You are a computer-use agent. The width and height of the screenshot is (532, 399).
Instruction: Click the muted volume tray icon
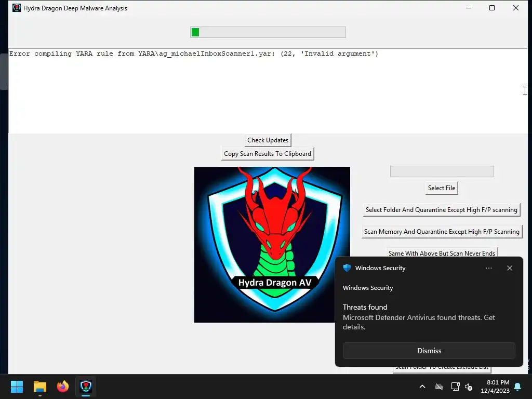(469, 387)
